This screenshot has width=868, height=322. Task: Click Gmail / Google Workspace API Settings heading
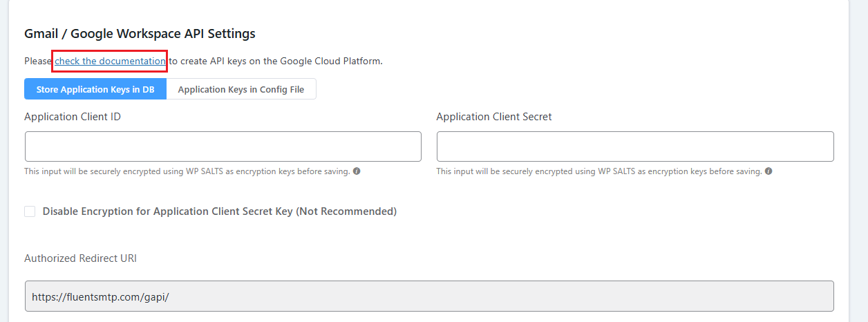pyautogui.click(x=140, y=33)
